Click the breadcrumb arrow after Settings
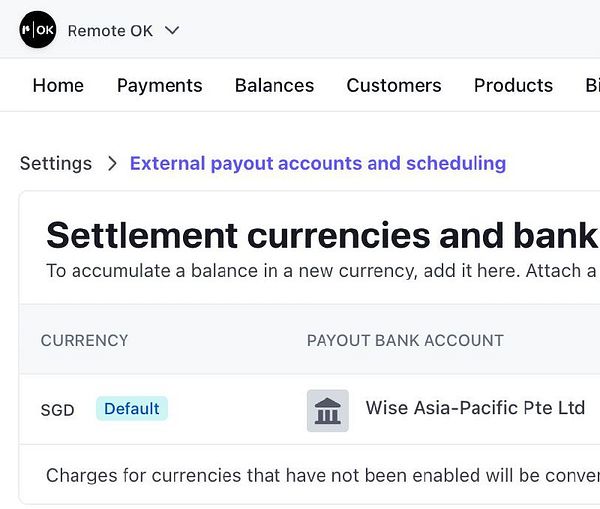This screenshot has height=509, width=600. point(112,163)
